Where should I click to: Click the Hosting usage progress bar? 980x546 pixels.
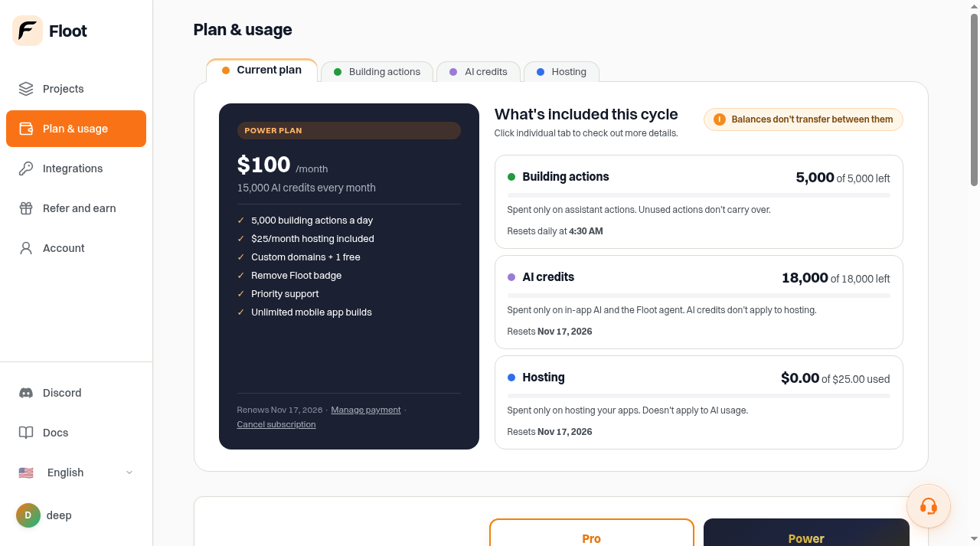tap(699, 396)
